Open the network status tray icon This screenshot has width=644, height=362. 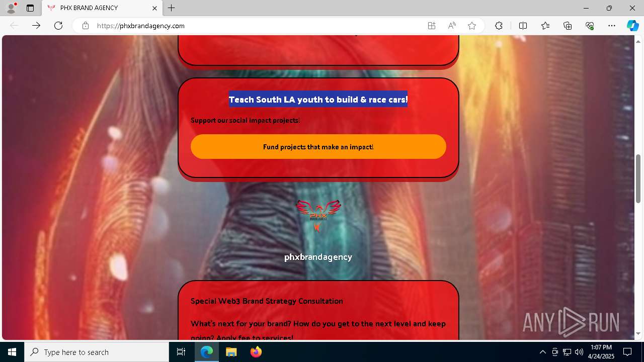click(x=567, y=352)
